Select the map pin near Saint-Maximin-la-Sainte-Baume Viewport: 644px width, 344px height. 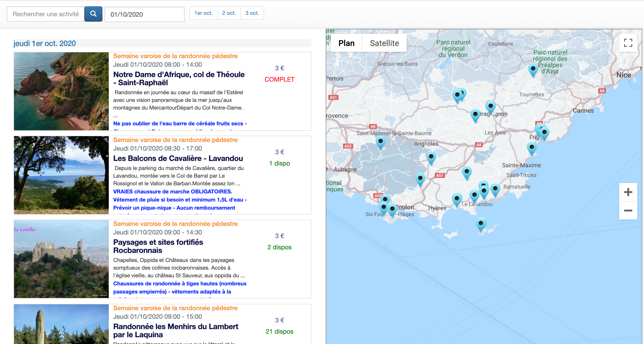tap(380, 144)
